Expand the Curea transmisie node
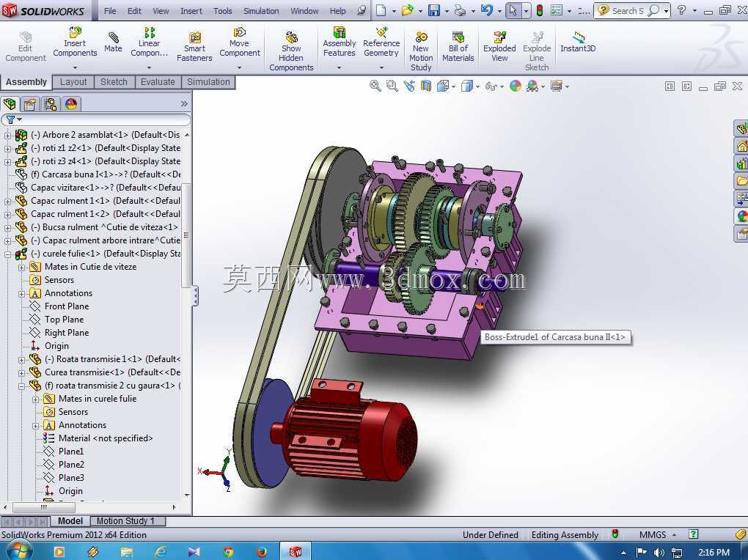This screenshot has height=560, width=748. (21, 372)
